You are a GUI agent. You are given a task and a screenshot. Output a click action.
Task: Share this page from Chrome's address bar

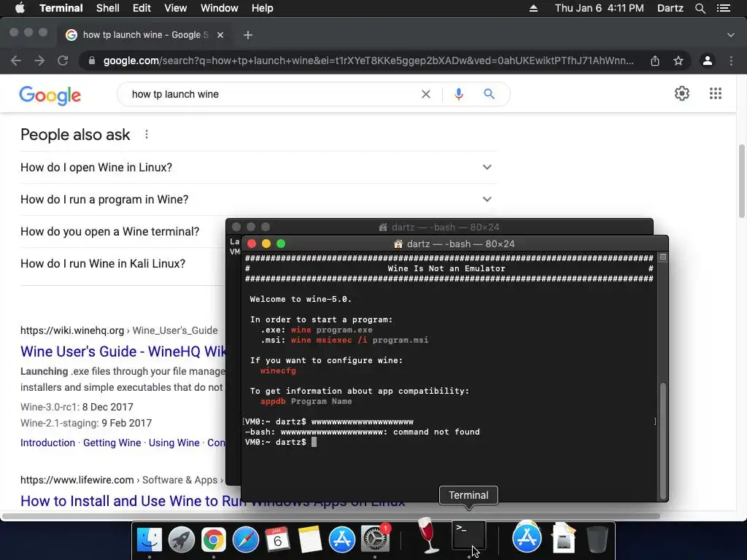(x=655, y=61)
